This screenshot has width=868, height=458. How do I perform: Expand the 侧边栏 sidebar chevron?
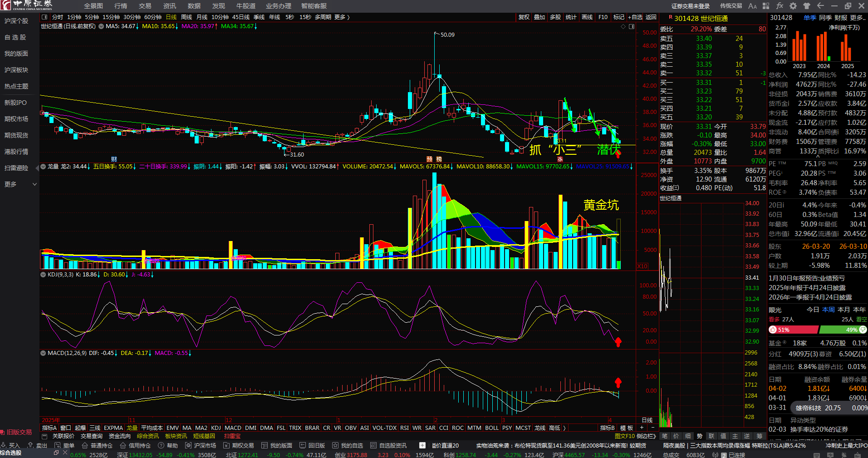pyautogui.click(x=647, y=436)
